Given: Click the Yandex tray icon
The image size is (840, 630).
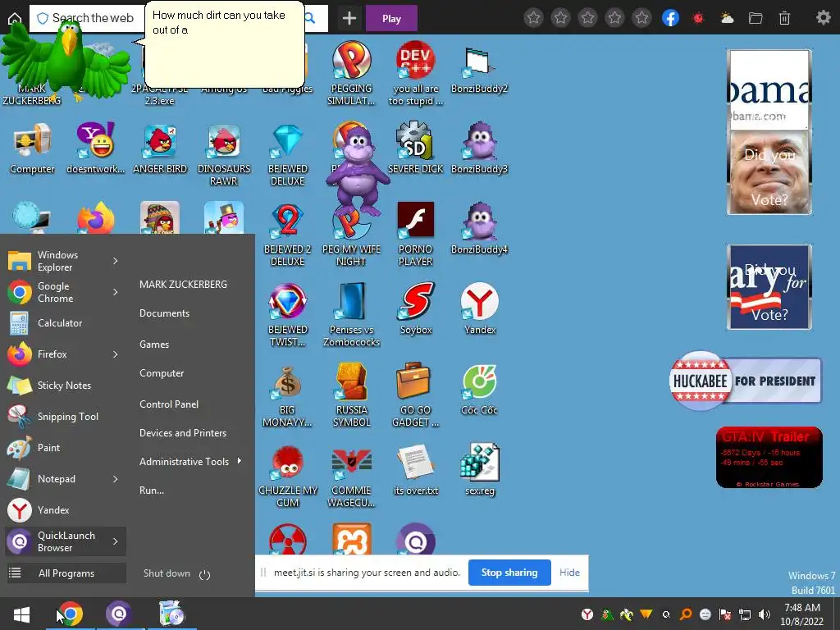Looking at the screenshot, I should pyautogui.click(x=587, y=614).
